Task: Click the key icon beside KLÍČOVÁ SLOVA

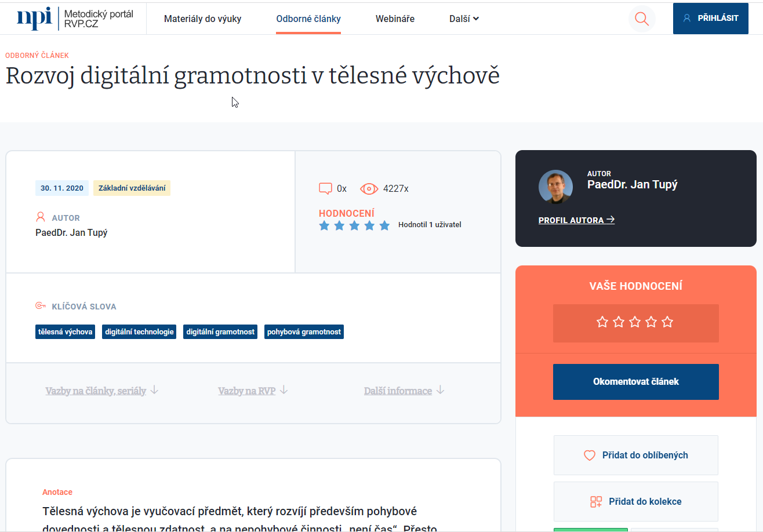Action: tap(40, 306)
